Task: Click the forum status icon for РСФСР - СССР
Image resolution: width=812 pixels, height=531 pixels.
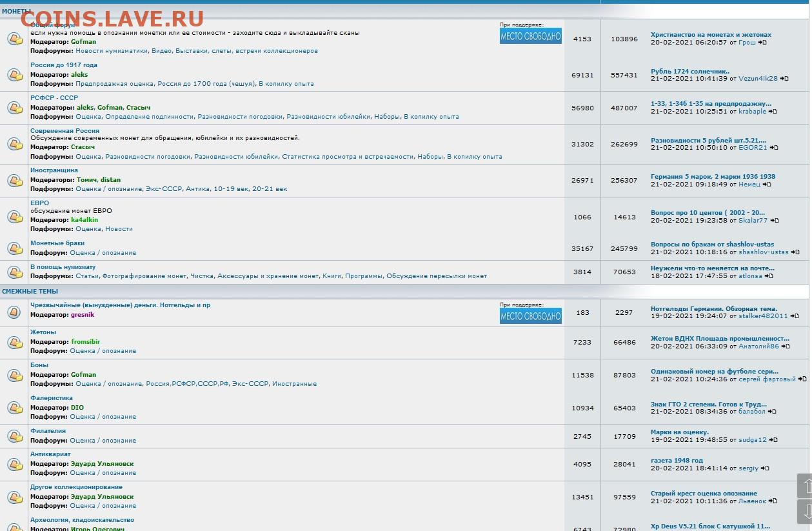Action: coord(14,108)
